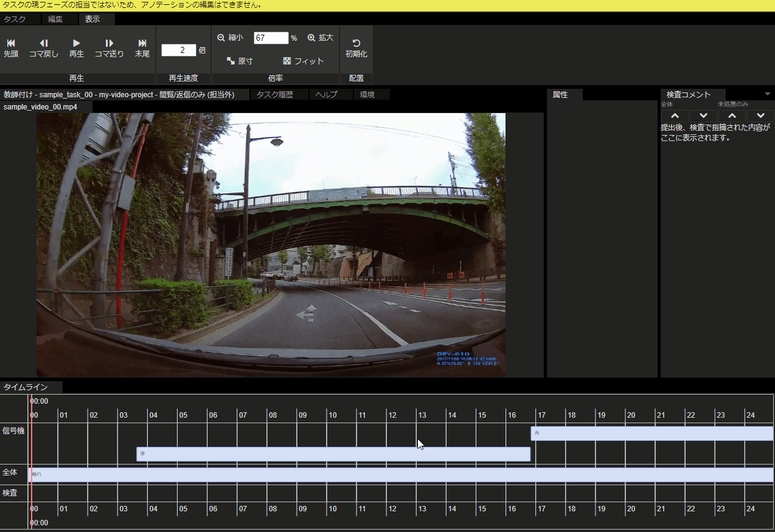Advance one frame with コマ送り
The width and height of the screenshot is (775, 532).
109,48
